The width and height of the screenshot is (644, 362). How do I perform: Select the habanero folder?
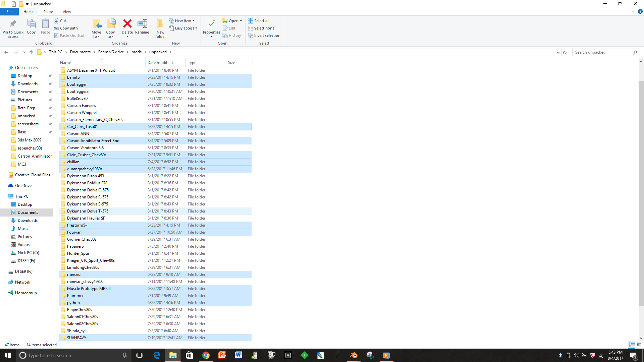[155, 246]
